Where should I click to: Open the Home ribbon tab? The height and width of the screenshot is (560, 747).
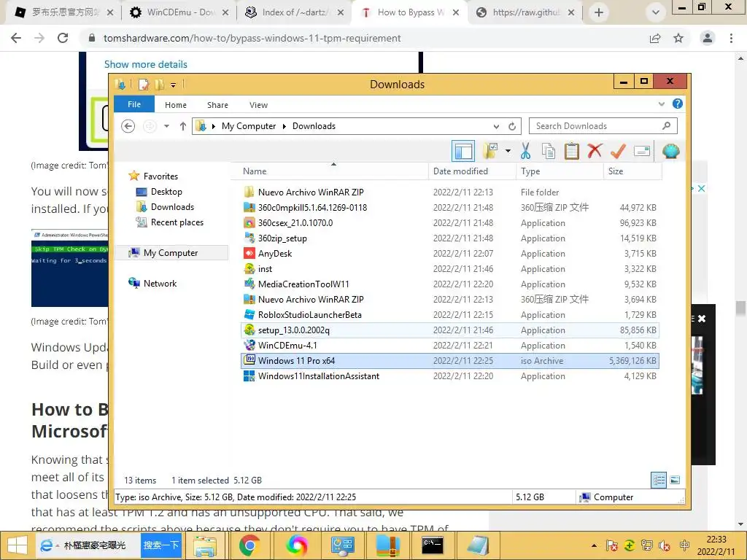(x=176, y=105)
